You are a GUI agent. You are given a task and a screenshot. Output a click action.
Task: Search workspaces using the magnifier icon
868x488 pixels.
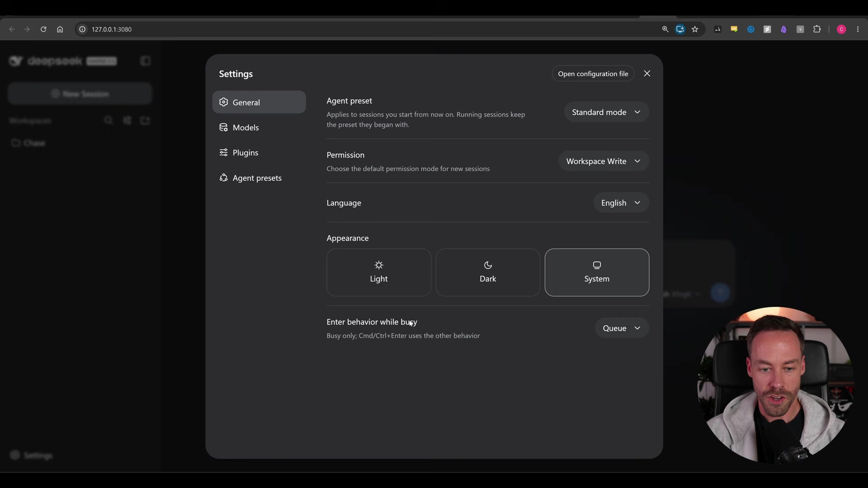(x=108, y=121)
